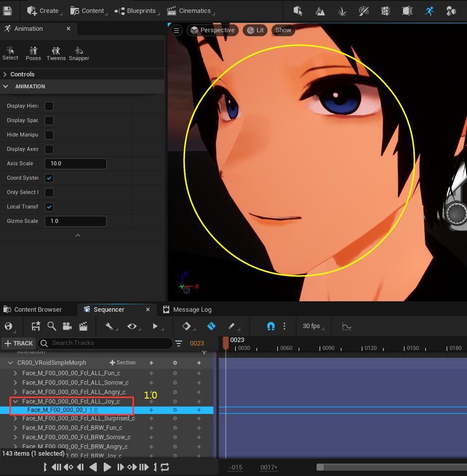Check the Hide Manipulators checkbox
Image resolution: width=467 pixels, height=476 pixels.
pos(49,135)
